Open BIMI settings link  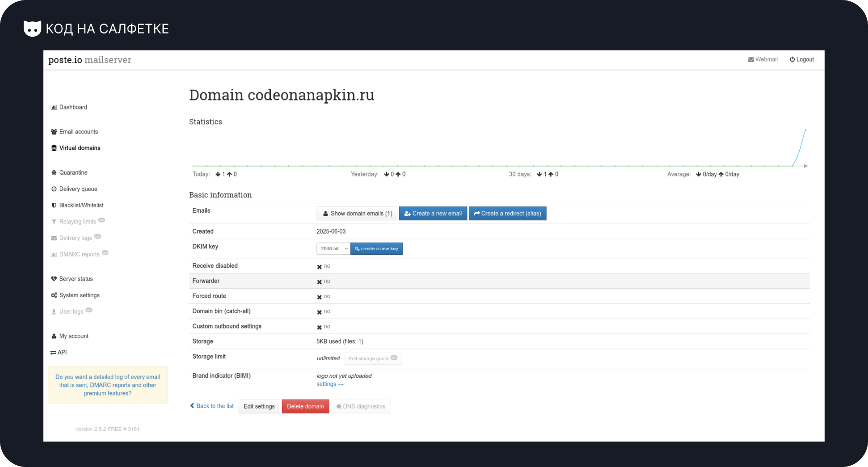click(x=330, y=384)
